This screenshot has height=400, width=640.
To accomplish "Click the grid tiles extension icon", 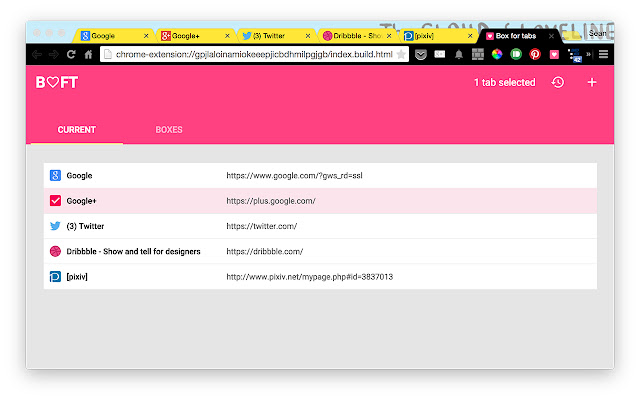I will [478, 54].
